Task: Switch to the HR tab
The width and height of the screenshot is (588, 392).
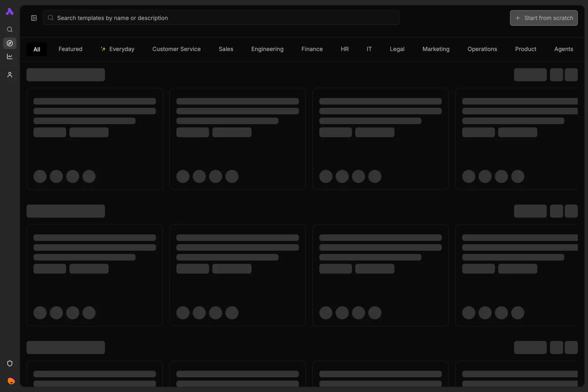Action: pyautogui.click(x=345, y=49)
